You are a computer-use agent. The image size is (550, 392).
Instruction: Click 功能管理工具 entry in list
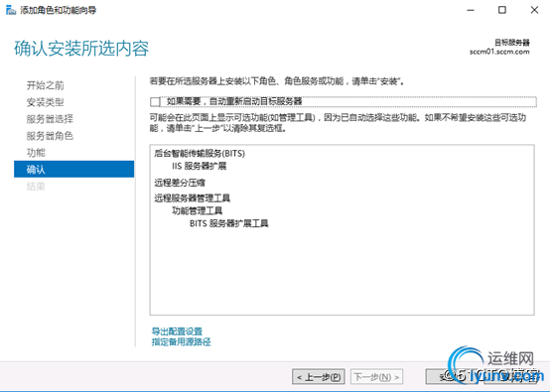click(x=198, y=210)
